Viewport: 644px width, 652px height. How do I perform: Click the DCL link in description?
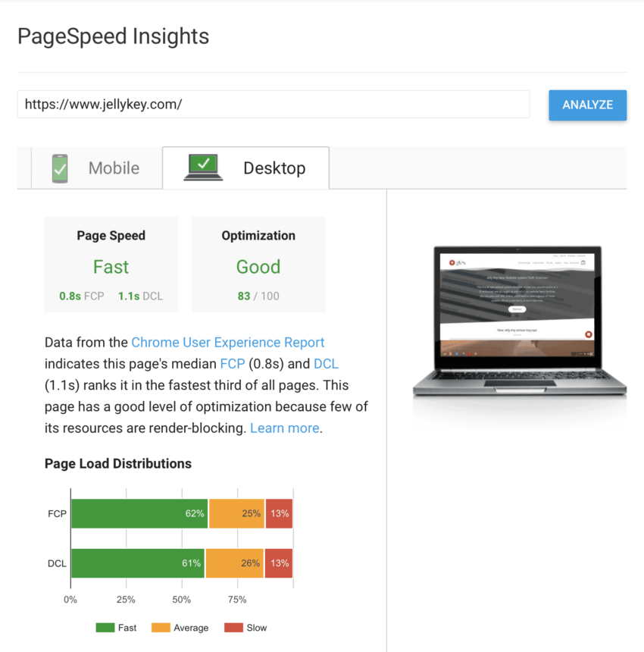point(325,363)
